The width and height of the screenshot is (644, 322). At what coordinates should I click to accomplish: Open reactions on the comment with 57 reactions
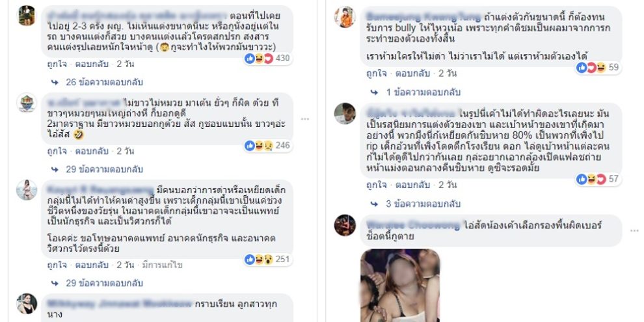coord(598,179)
